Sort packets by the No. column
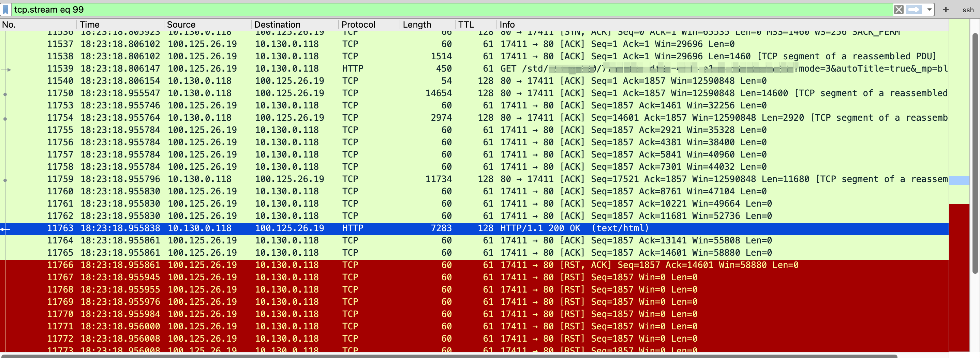 tap(9, 25)
